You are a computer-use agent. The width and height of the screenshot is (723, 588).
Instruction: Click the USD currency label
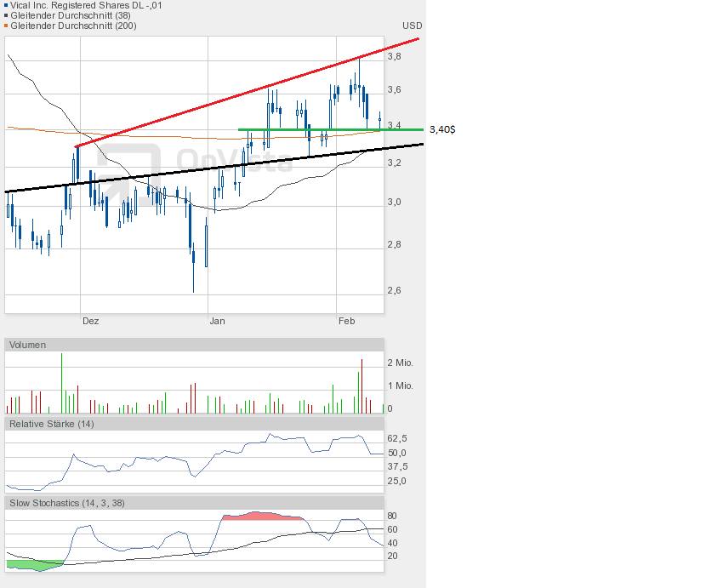coord(412,26)
